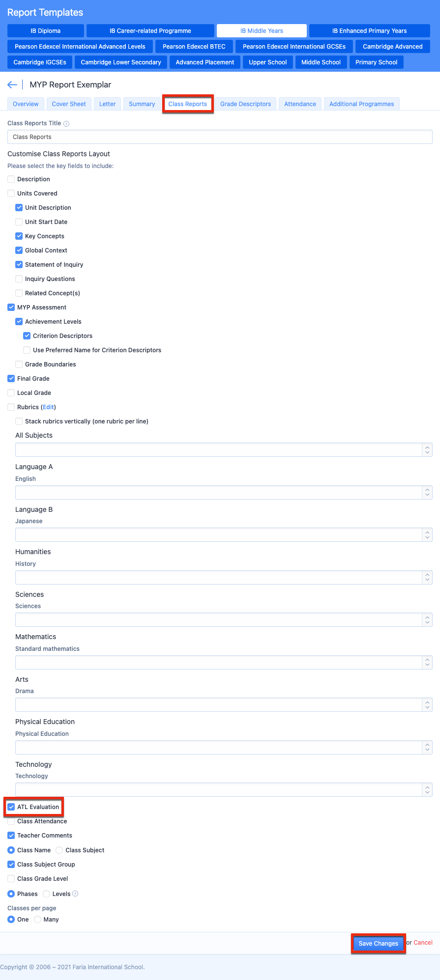Select the Cambridge IGCSEs template button

(x=40, y=62)
